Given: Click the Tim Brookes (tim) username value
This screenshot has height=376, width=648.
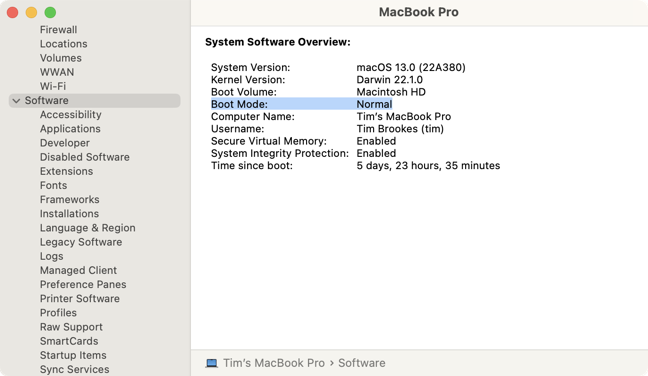Looking at the screenshot, I should (x=400, y=129).
